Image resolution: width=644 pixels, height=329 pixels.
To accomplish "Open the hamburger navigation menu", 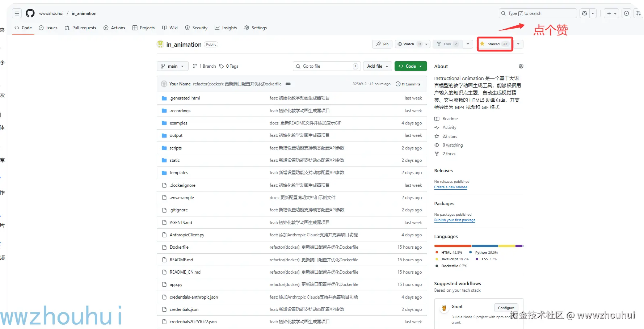I will point(17,13).
